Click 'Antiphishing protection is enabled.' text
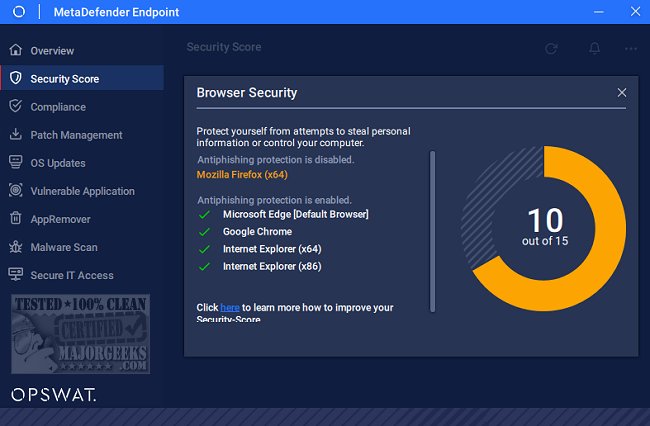The width and height of the screenshot is (650, 426). (x=274, y=200)
